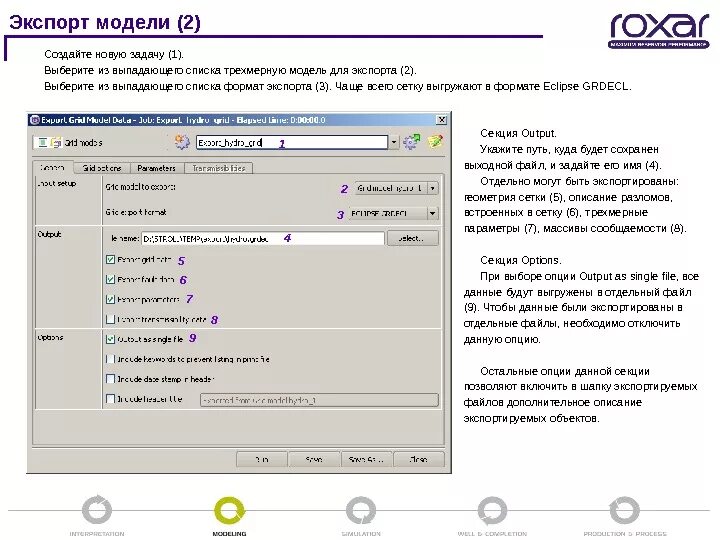Click the gear icon with green arrow
The width and height of the screenshot is (720, 540).
(411, 142)
